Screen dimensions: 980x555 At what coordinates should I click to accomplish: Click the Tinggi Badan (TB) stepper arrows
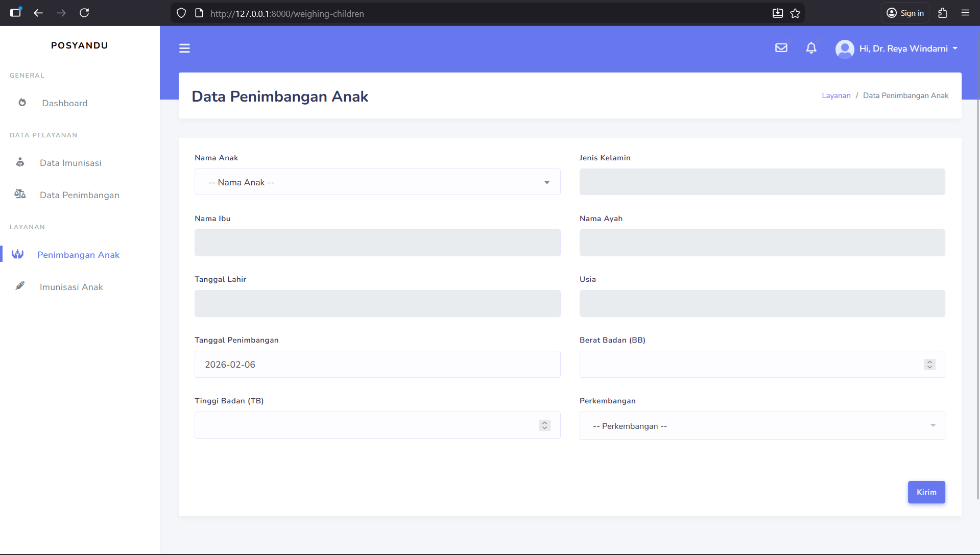coord(544,425)
